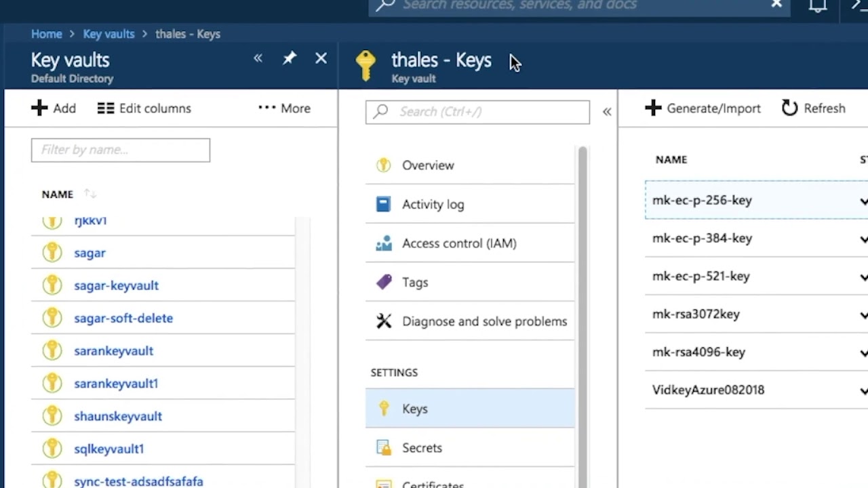
Task: Collapse the Key vaults panel with double chevron
Action: point(258,59)
